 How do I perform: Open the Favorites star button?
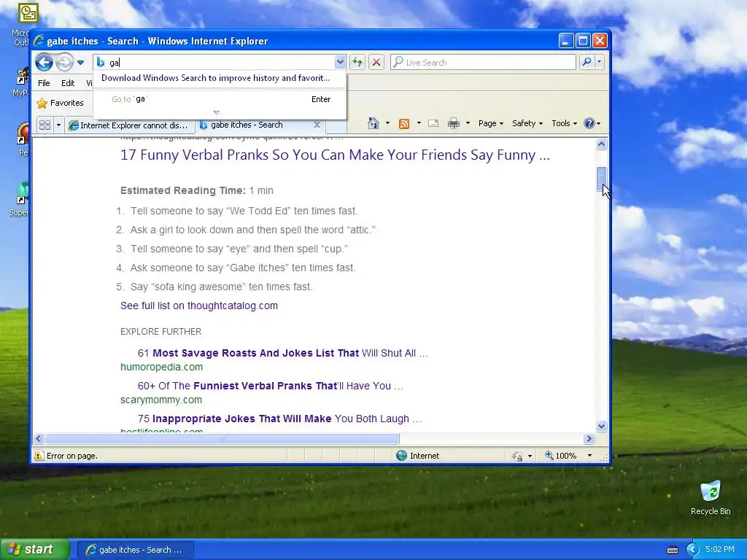tap(60, 103)
